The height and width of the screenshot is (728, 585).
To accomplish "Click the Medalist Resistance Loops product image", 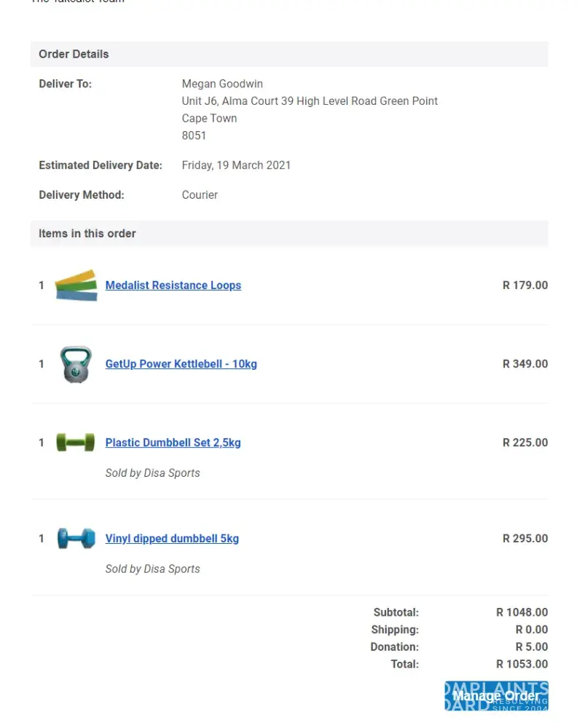I will click(x=76, y=285).
